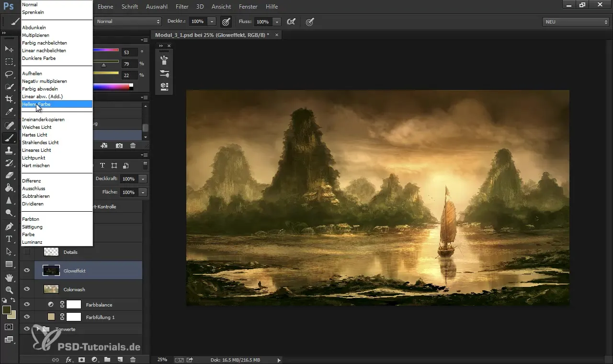Select the Eraser tool

click(x=9, y=175)
